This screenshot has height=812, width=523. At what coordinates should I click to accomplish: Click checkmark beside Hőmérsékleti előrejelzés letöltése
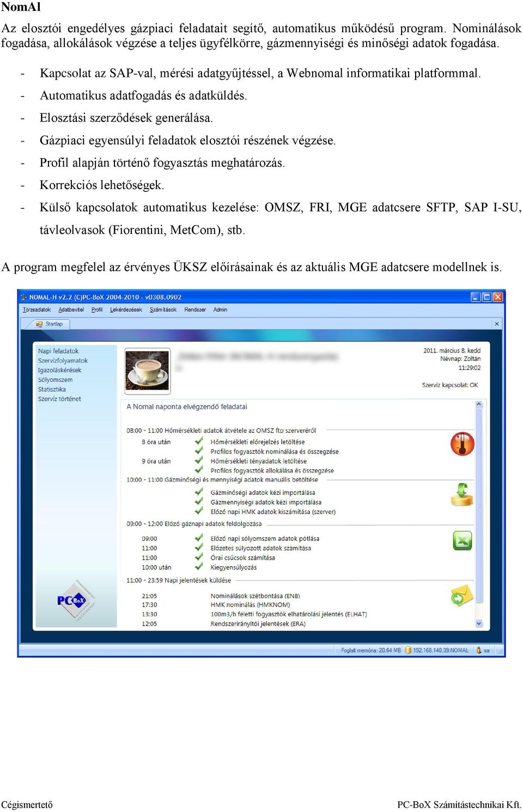(199, 441)
